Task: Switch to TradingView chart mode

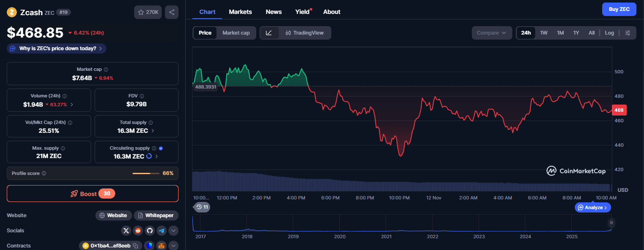Action: tap(305, 33)
